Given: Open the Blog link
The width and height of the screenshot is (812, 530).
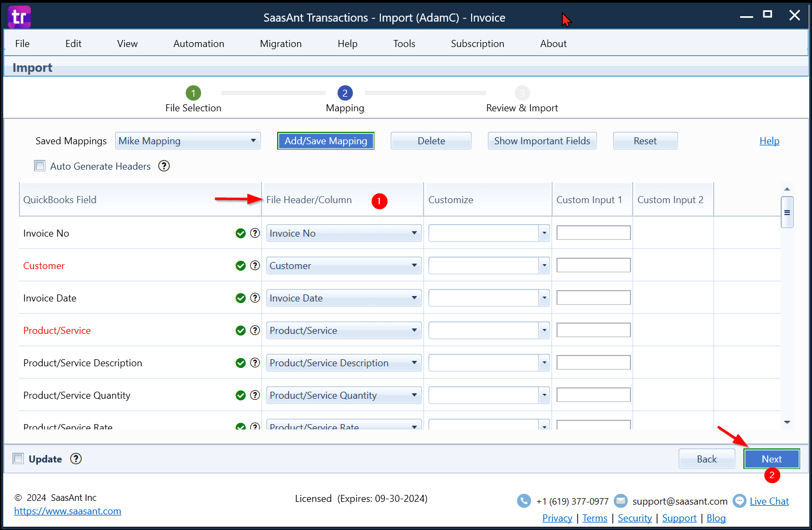Looking at the screenshot, I should tap(716, 518).
